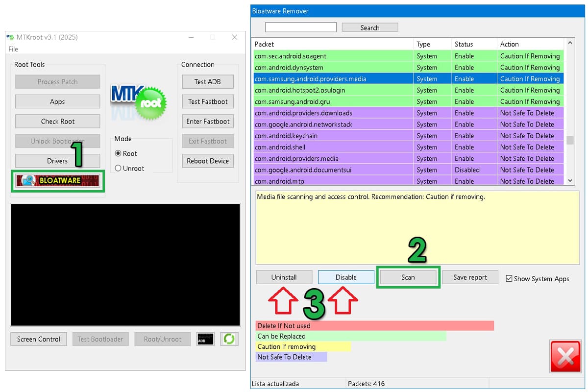Click the Drivers button
This screenshot has height=392, width=588.
58,161
